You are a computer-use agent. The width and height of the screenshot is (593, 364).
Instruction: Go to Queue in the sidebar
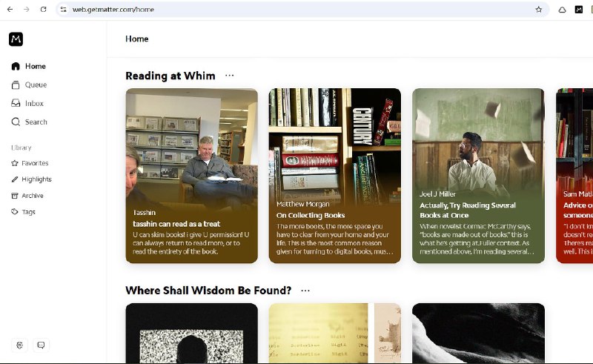click(35, 85)
